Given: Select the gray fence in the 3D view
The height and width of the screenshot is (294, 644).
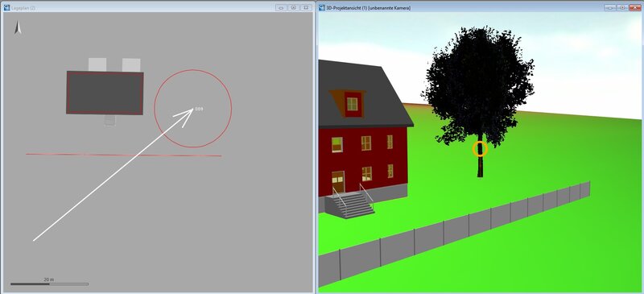Looking at the screenshot, I should click(454, 234).
